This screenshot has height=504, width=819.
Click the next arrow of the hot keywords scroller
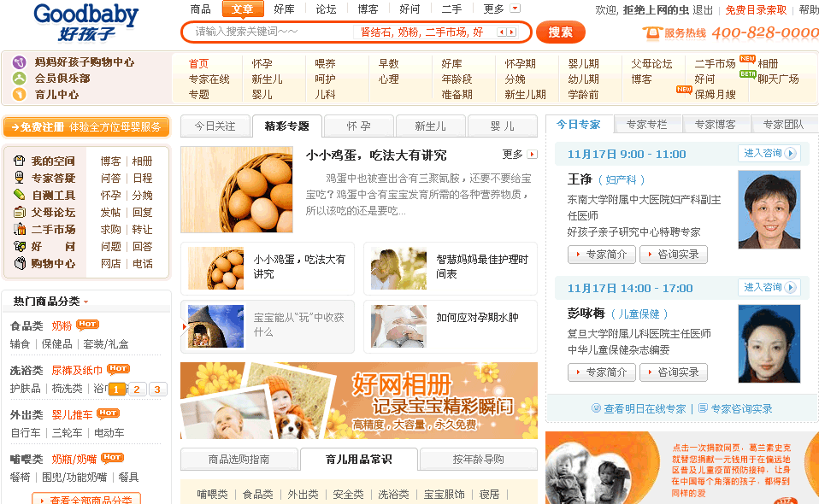pyautogui.click(x=512, y=32)
